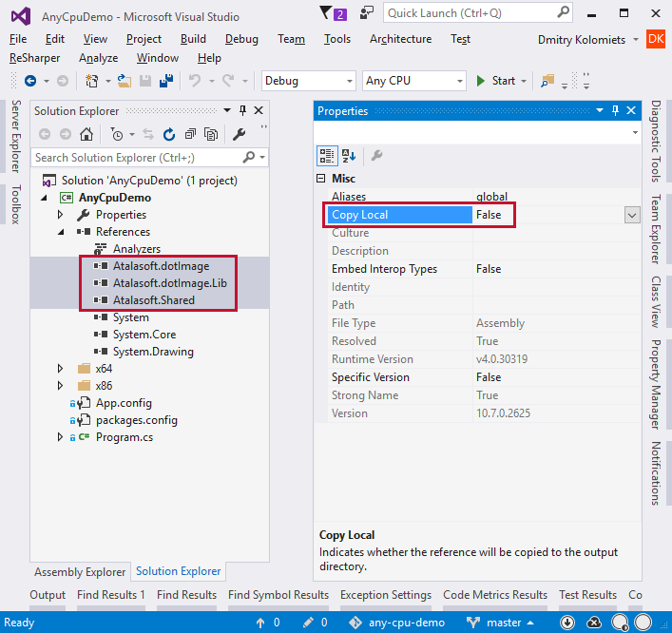The height and width of the screenshot is (633, 672).
Task: Click the Property Pages wrench icon
Action: pos(376,156)
